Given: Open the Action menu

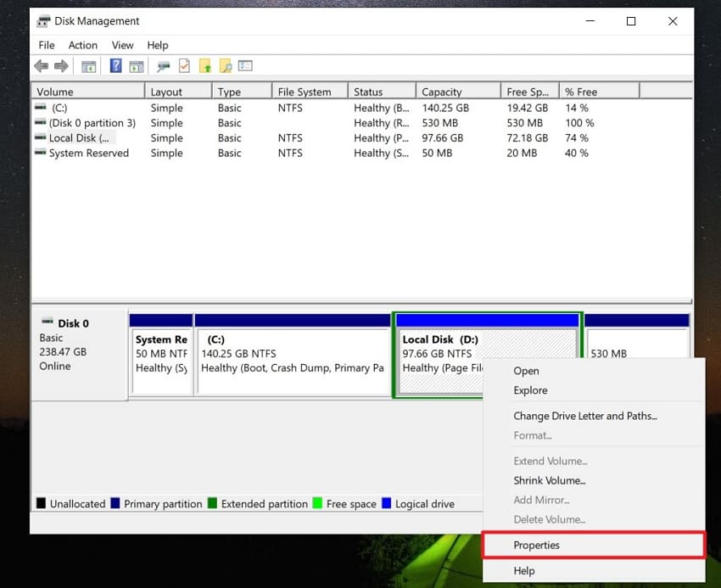Looking at the screenshot, I should click(82, 45).
